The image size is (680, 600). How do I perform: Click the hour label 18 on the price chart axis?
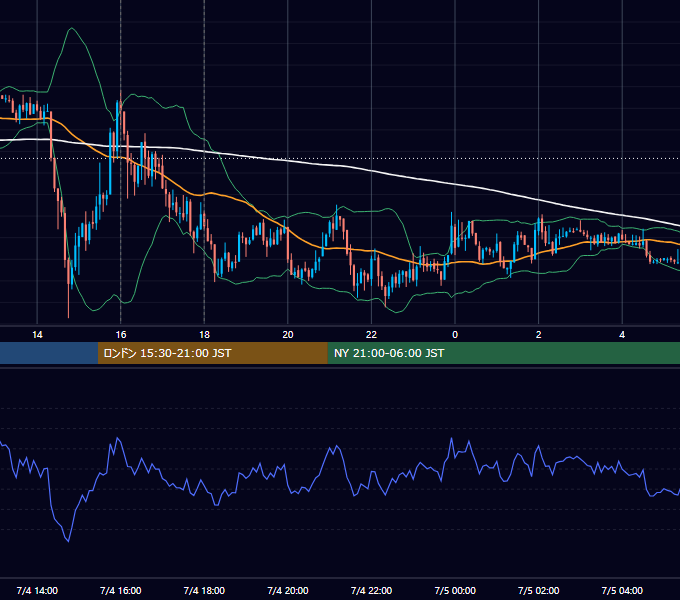point(204,335)
